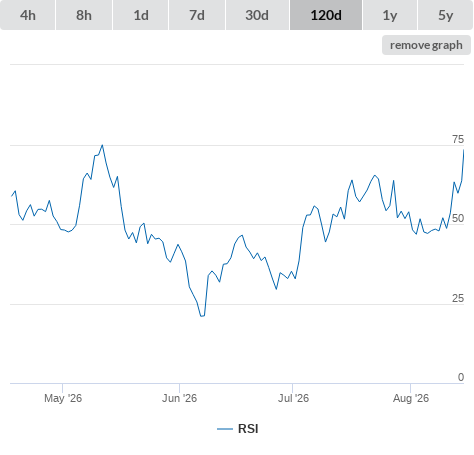Click the 25 RSI level label
Viewport: 474px width, 455px height.
pos(458,298)
